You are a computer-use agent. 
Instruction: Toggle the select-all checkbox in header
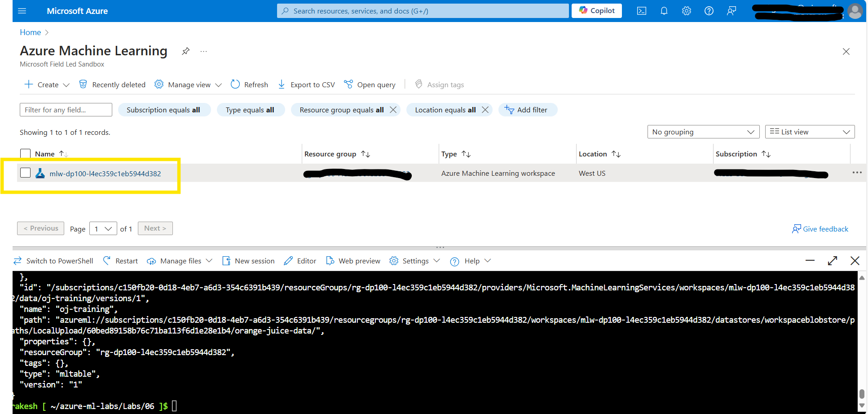tap(26, 154)
